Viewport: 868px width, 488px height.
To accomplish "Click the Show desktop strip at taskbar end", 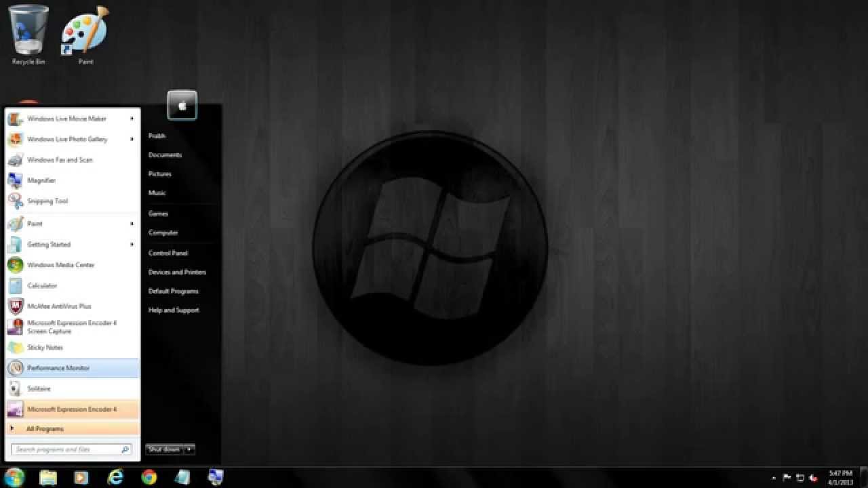I will click(x=864, y=477).
